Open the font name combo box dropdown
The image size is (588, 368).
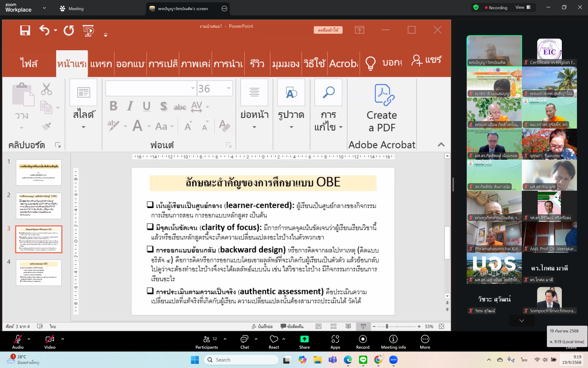[x=193, y=88]
